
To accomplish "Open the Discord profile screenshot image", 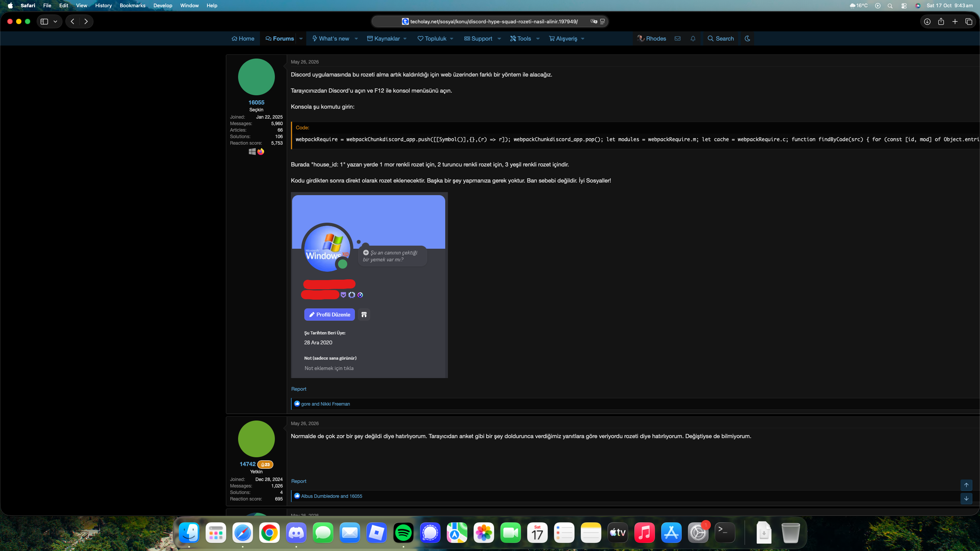I will tap(369, 285).
